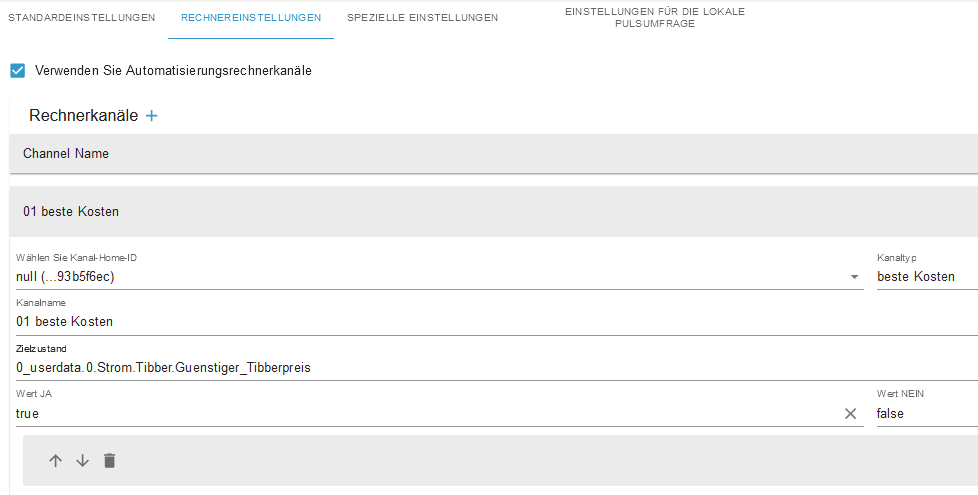This screenshot has height=495, width=978.
Task: Move channel down with the down arrow
Action: [x=83, y=461]
